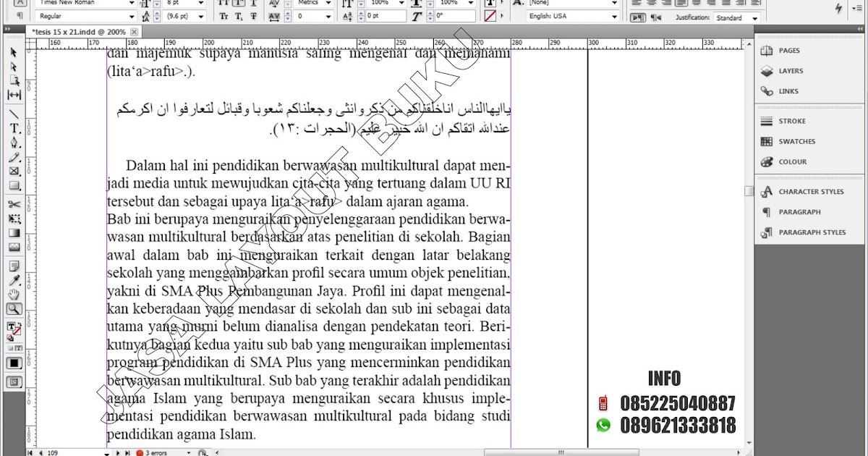868x456 pixels.
Task: Select the Hand tool
Action: [x=14, y=295]
